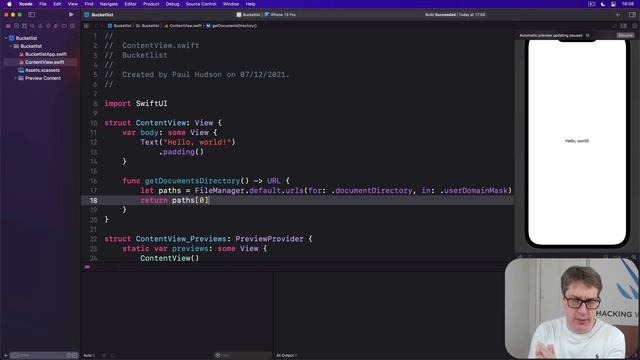Select Assets.xcassets in navigator
Screen dimensions: 640x360
pos(42,70)
